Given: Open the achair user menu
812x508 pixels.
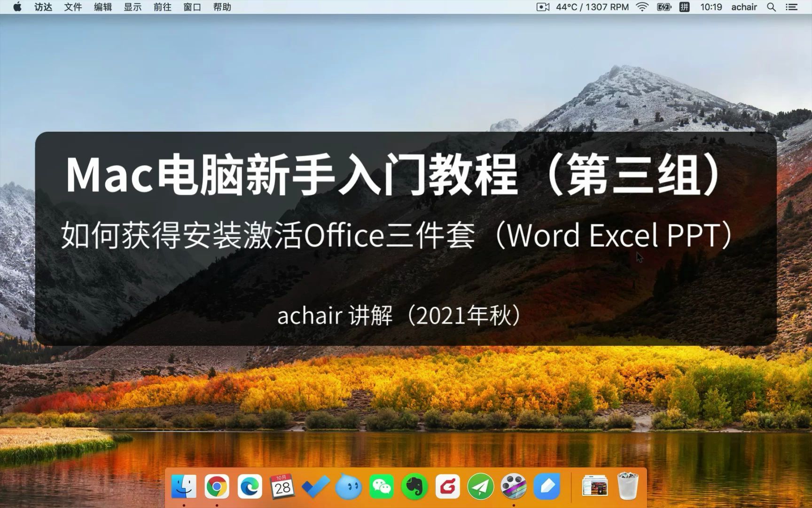Looking at the screenshot, I should 744,7.
